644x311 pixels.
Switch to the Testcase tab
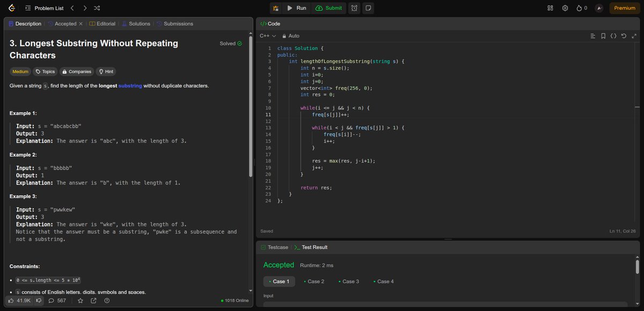[x=274, y=247]
